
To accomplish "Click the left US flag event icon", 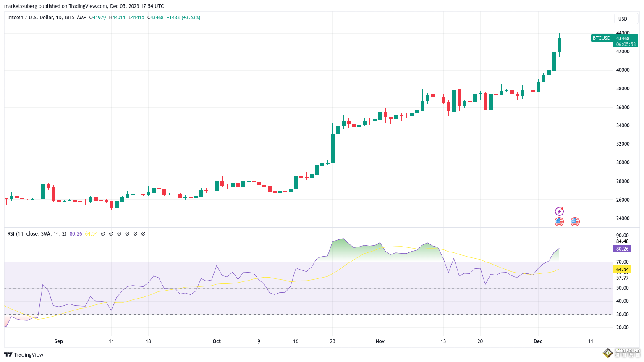I will click(559, 222).
